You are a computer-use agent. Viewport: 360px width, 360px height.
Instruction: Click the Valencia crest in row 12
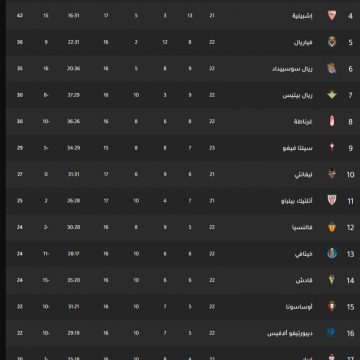click(x=332, y=227)
